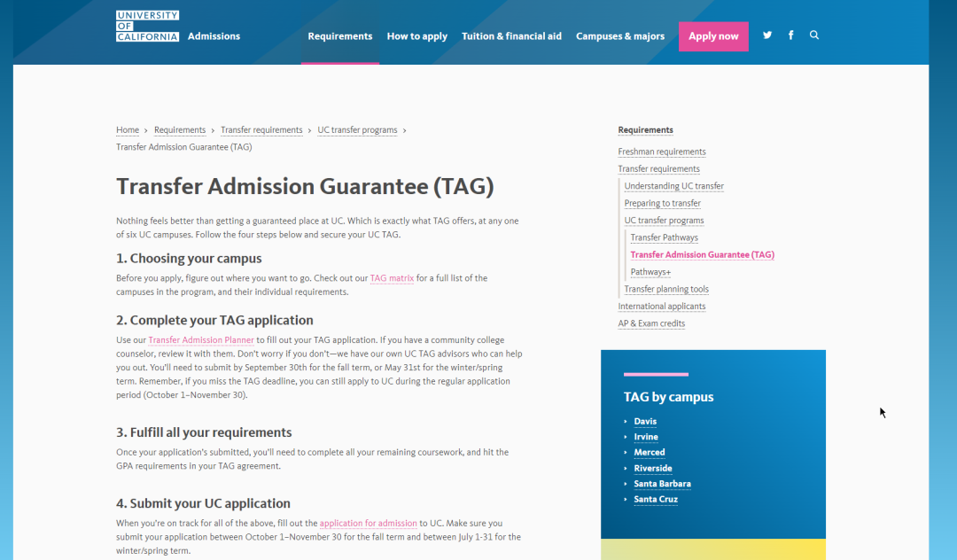This screenshot has height=560, width=957.
Task: Open Irvine TAG campus link
Action: pos(646,437)
